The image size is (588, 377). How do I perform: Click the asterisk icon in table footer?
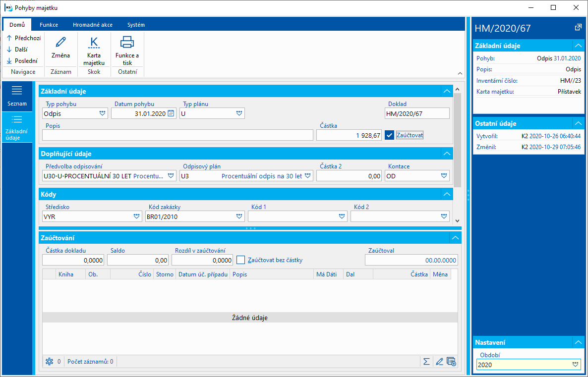[49, 362]
